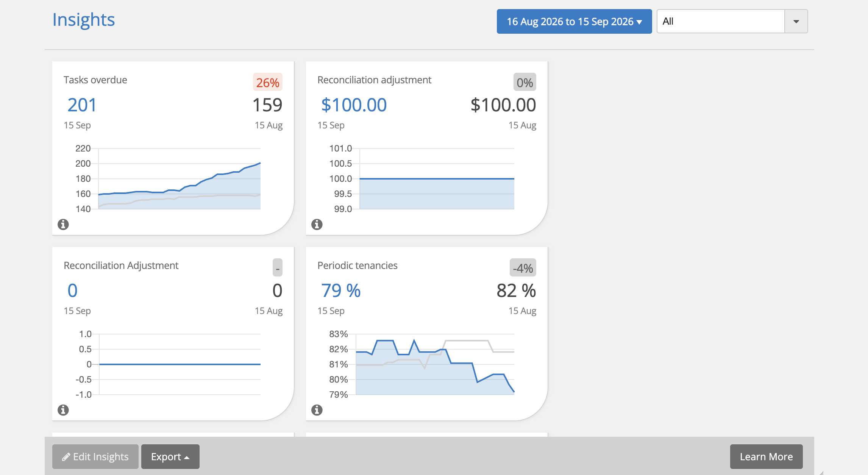Click the 0% change badge
This screenshot has width=868, height=475.
(x=525, y=82)
